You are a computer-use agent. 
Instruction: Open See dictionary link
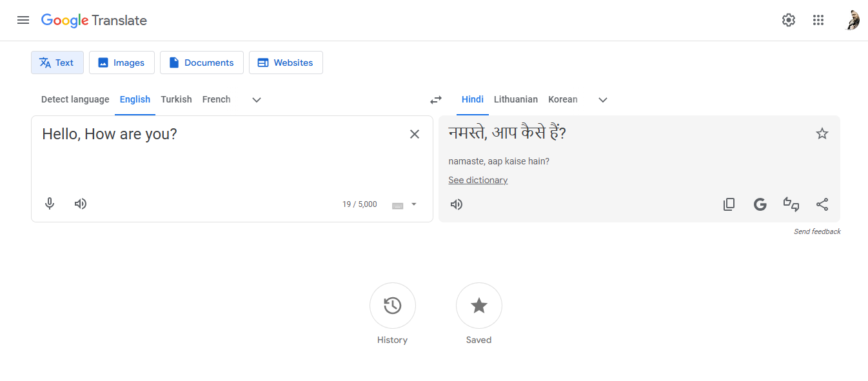[x=477, y=180]
